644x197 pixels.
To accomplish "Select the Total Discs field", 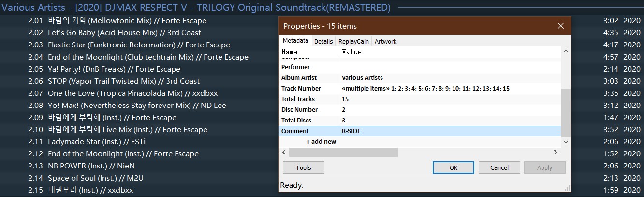I will [296, 120].
